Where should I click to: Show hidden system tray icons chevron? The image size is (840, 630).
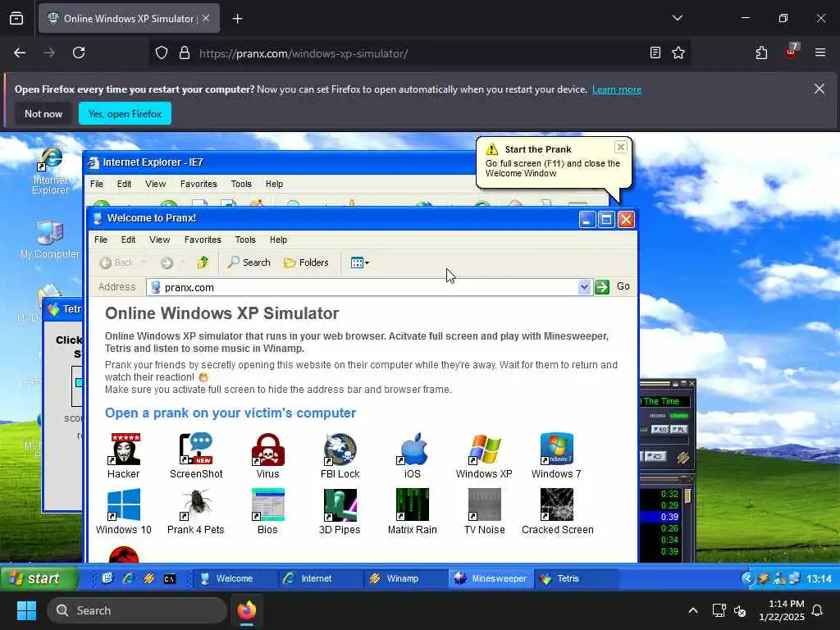coord(692,610)
